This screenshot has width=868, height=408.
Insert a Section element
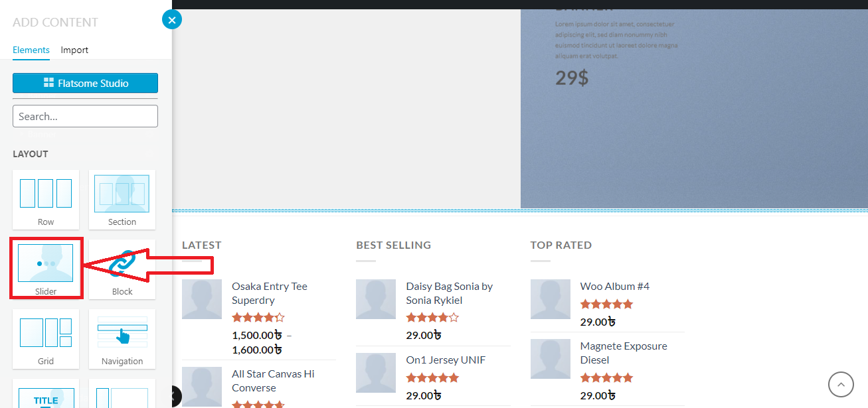point(122,199)
